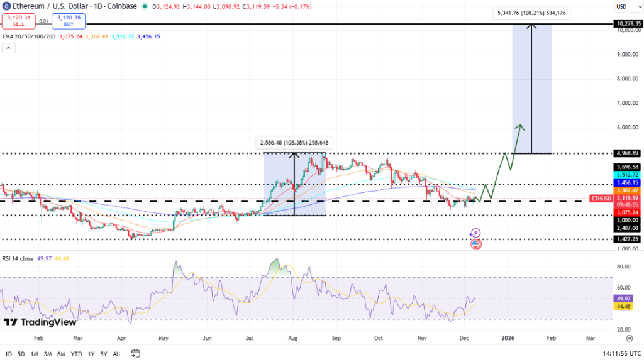
Task: Click the red 3,075.24 EMA price label
Action: pyautogui.click(x=627, y=212)
